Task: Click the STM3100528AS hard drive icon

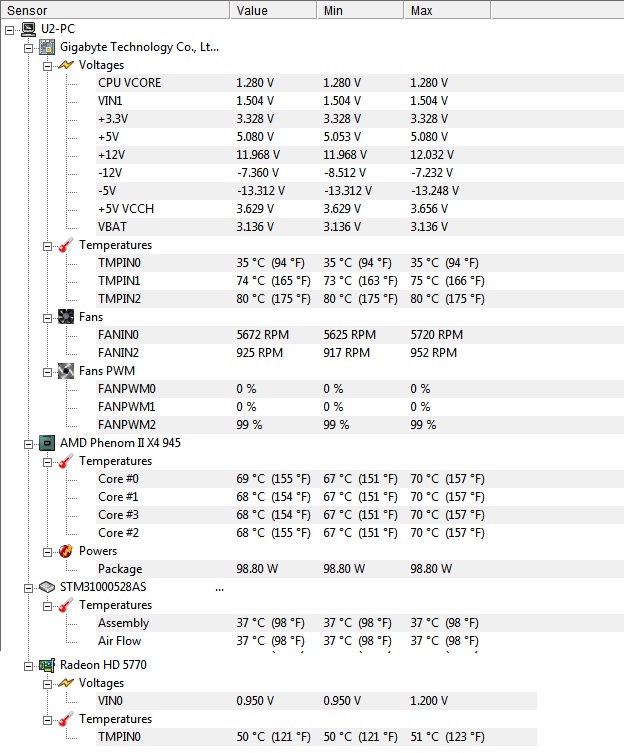Action: click(x=47, y=587)
